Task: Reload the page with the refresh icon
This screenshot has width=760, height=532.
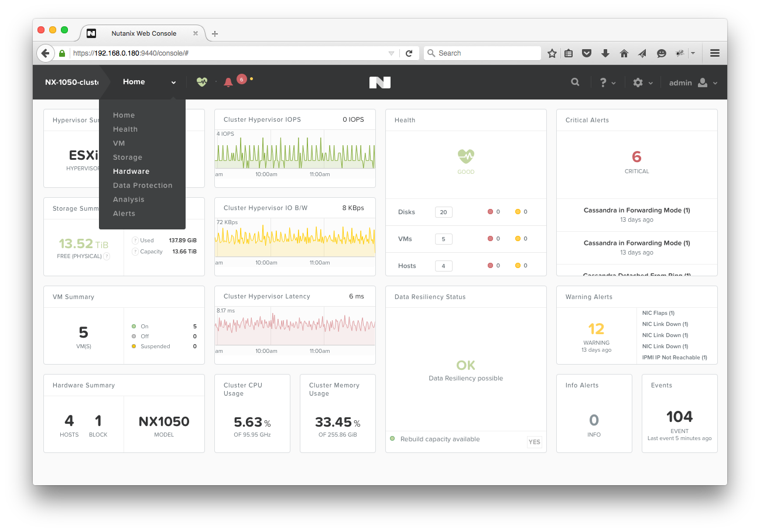Action: point(409,53)
